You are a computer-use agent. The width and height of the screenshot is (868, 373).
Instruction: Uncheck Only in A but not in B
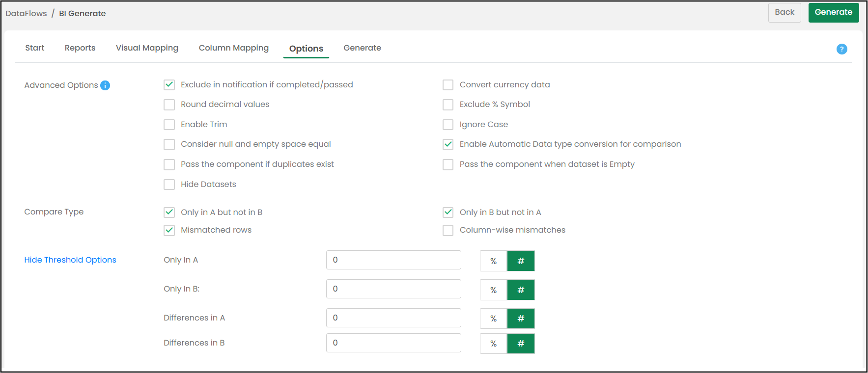pyautogui.click(x=169, y=213)
